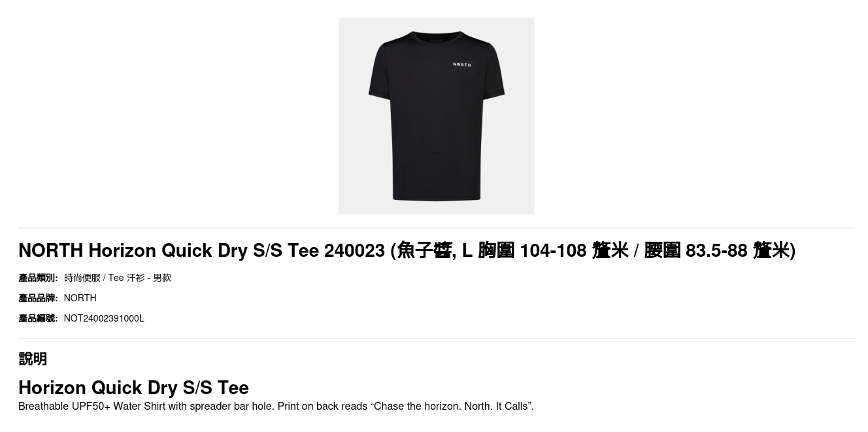The height and width of the screenshot is (432, 868).
Task: Click the shirt collar in product photo
Action: tap(436, 35)
